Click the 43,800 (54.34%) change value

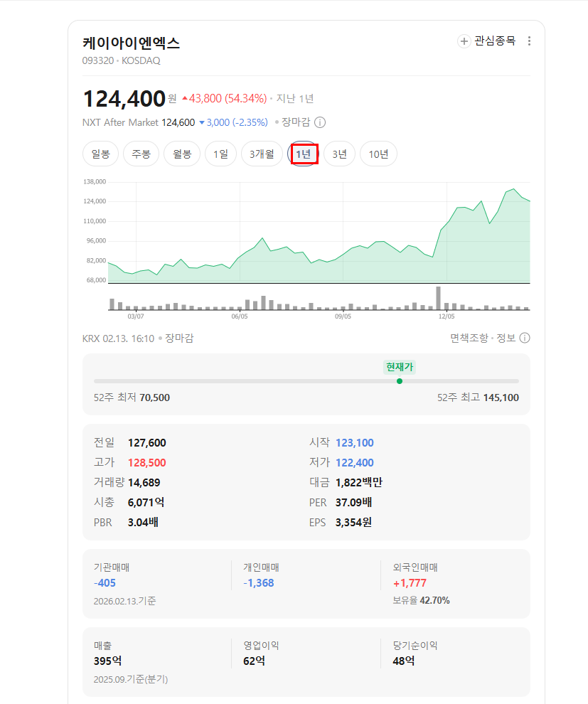pyautogui.click(x=224, y=98)
